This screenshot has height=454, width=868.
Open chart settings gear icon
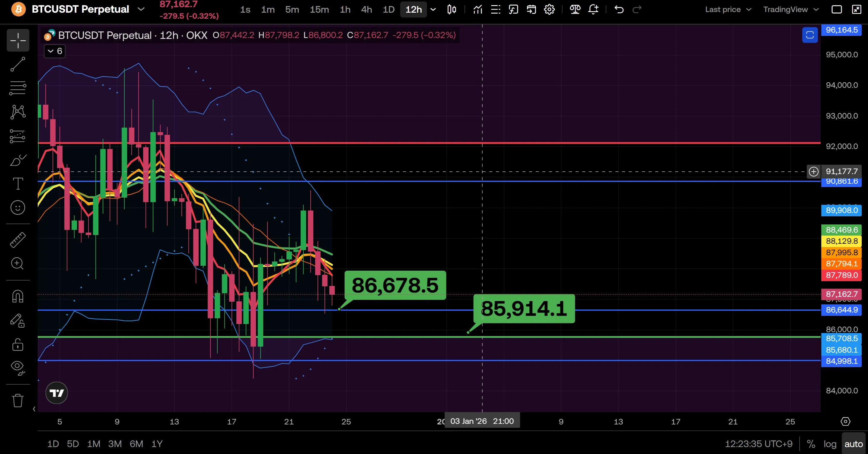(549, 9)
